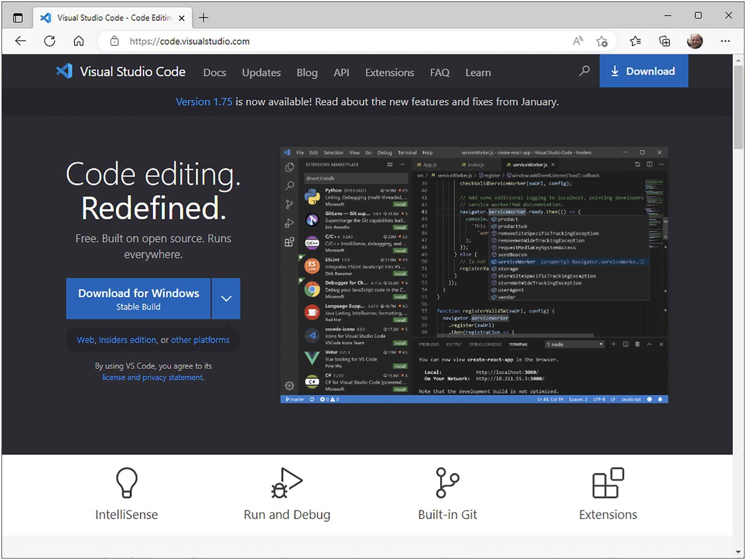Click the page vertical scrollbar thumb

click(738, 107)
